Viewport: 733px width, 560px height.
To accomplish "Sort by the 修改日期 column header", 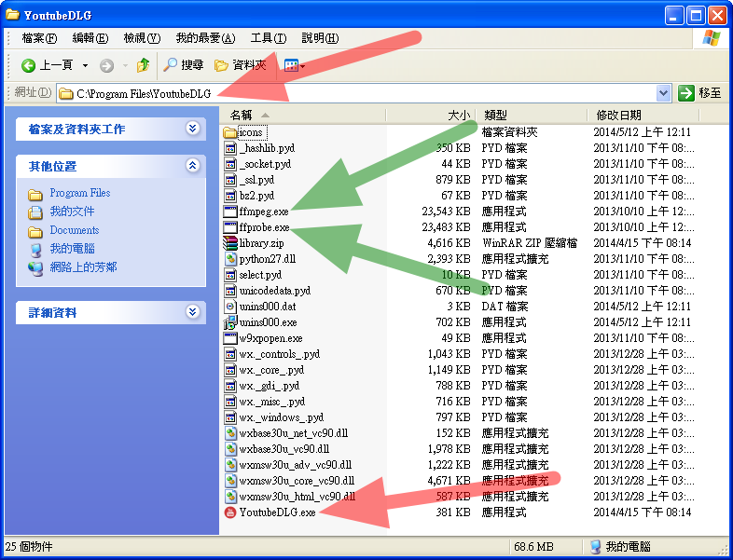I will [643, 115].
